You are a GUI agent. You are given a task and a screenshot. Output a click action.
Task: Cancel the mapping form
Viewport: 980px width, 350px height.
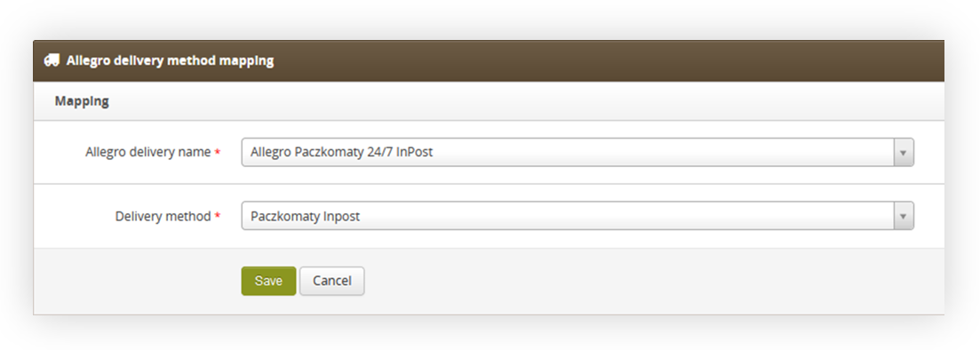[x=332, y=282]
